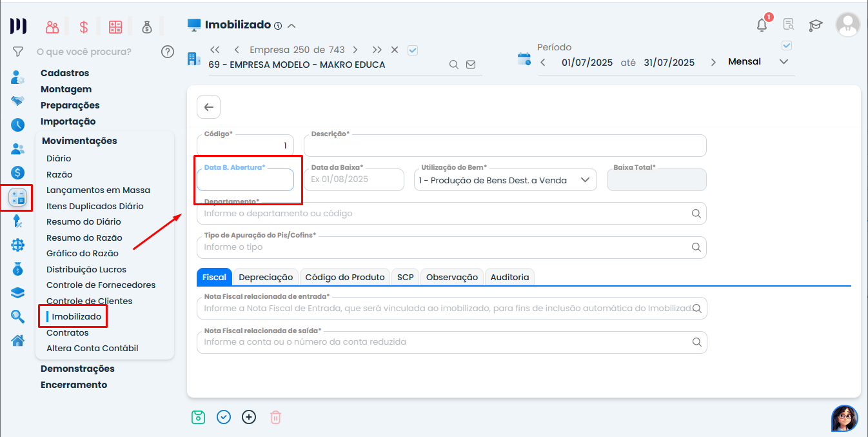This screenshot has width=868, height=437.
Task: Switch to the Depreciação tab
Action: [x=266, y=276]
